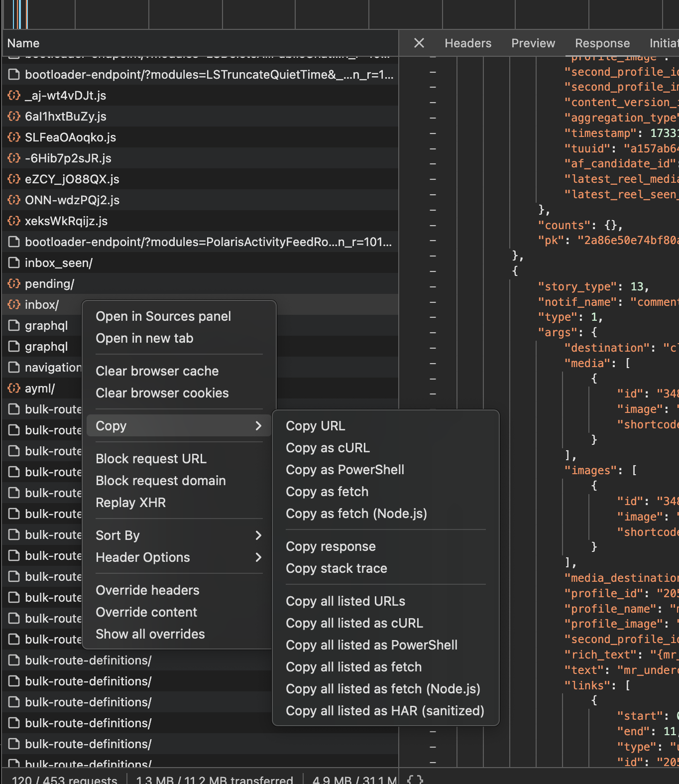The width and height of the screenshot is (679, 784).
Task: Click the file icon beside PolarisActivityFeed bootloader request
Action: click(x=14, y=242)
